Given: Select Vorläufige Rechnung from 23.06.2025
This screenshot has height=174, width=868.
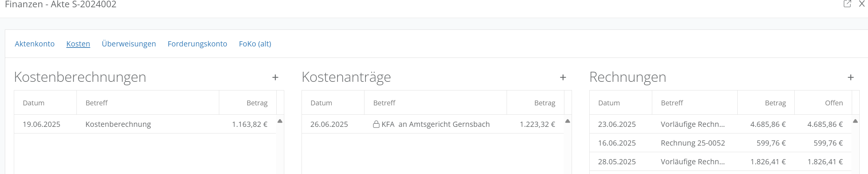Looking at the screenshot, I should 693,124.
